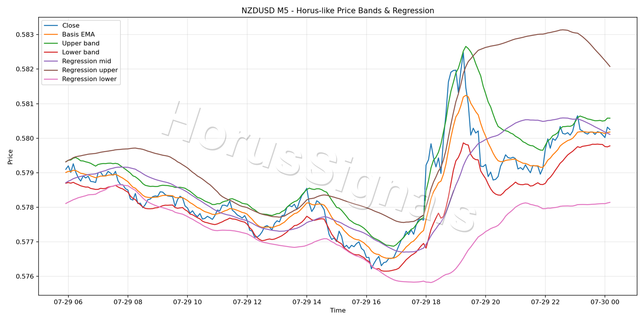Click the x-axis tick '07-29 12'
This screenshot has height=322, width=644.
click(247, 302)
